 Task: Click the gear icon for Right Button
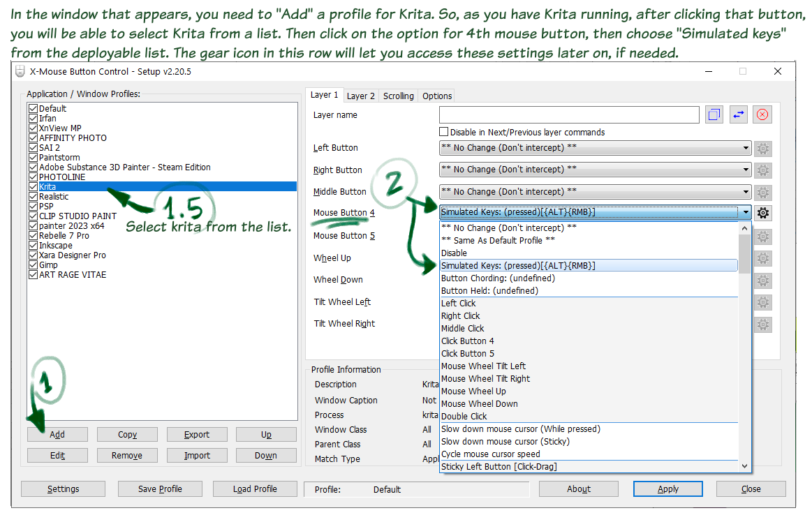tap(763, 170)
